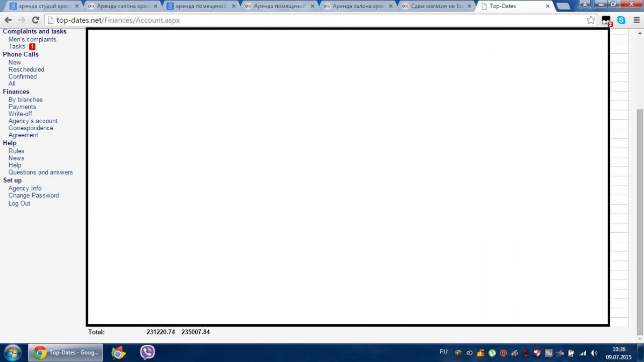Bookmark this page with star icon
Screen dimensions: 644x362
pos(591,20)
